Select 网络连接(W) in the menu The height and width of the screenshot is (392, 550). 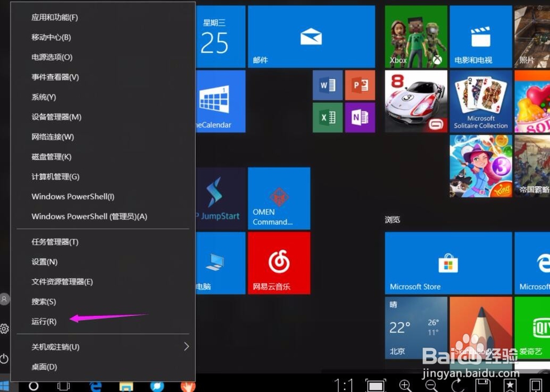[103, 137]
